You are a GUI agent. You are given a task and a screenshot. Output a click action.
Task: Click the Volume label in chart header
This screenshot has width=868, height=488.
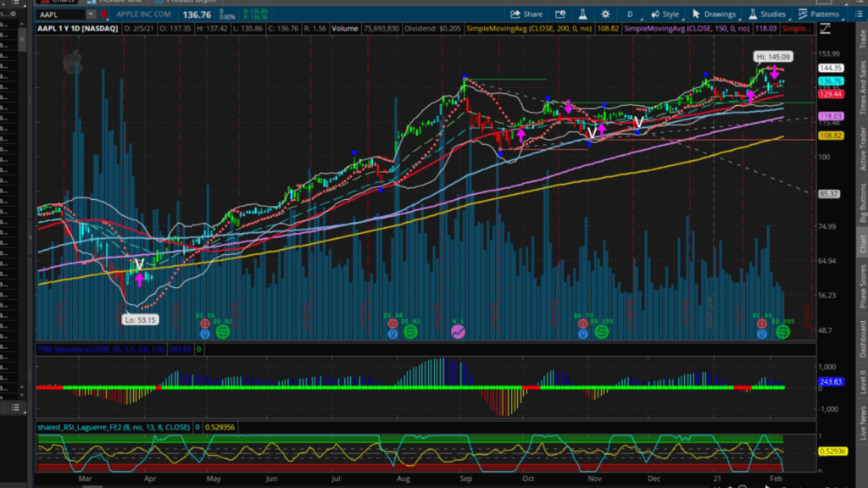click(x=345, y=29)
